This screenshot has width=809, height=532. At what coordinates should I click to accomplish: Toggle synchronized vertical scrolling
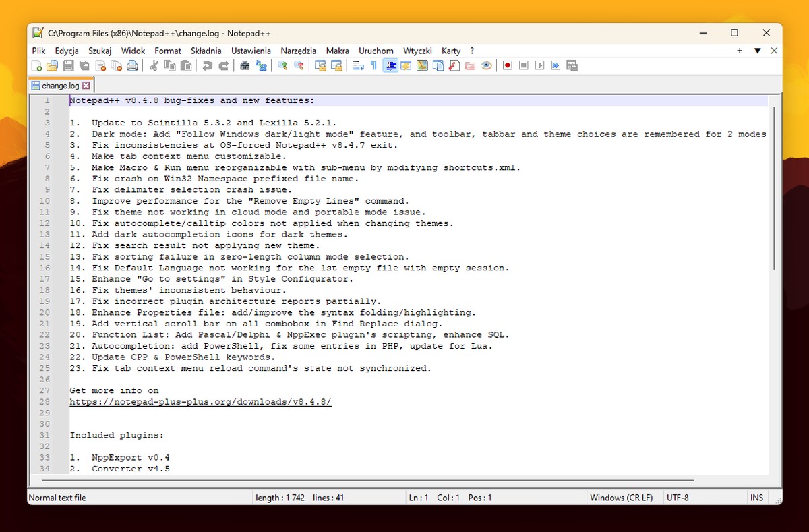coord(320,65)
